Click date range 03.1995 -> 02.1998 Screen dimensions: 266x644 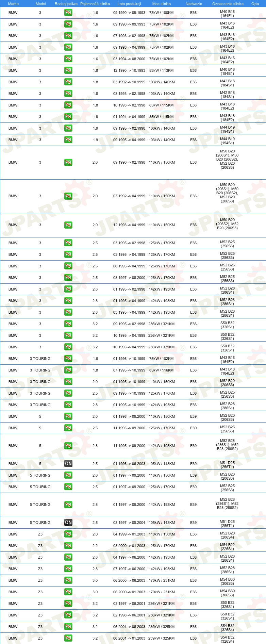click(129, 243)
